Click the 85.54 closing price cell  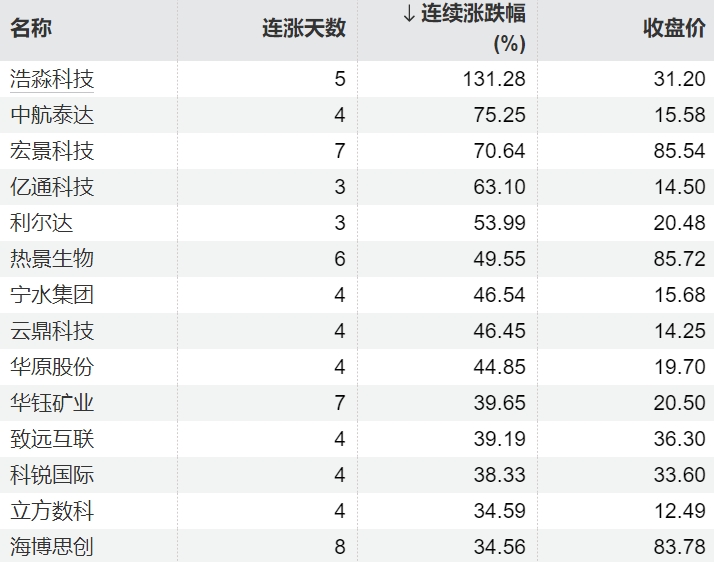coord(679,151)
